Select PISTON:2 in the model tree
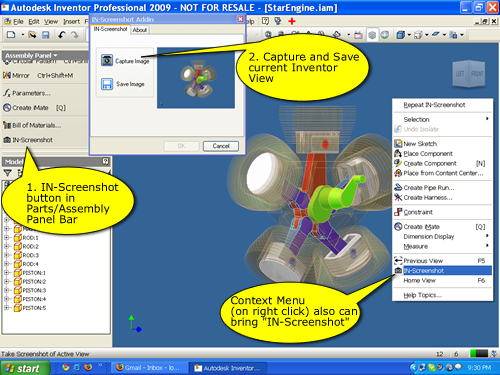This screenshot has height=375, width=500. click(34, 282)
